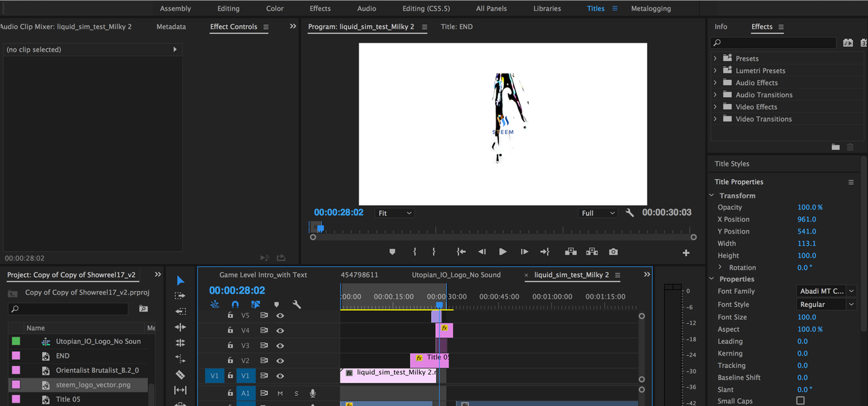
Task: Click the Add Marker button in Program monitor
Action: [392, 252]
